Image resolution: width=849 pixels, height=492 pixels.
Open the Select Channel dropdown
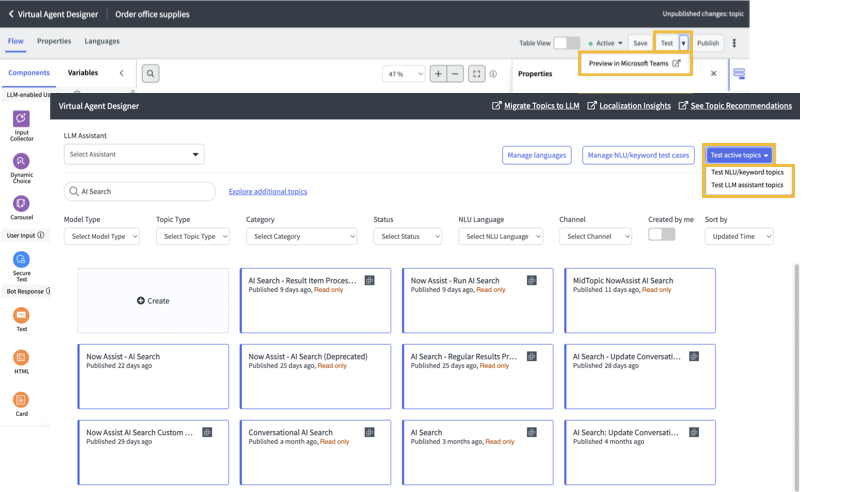click(596, 237)
